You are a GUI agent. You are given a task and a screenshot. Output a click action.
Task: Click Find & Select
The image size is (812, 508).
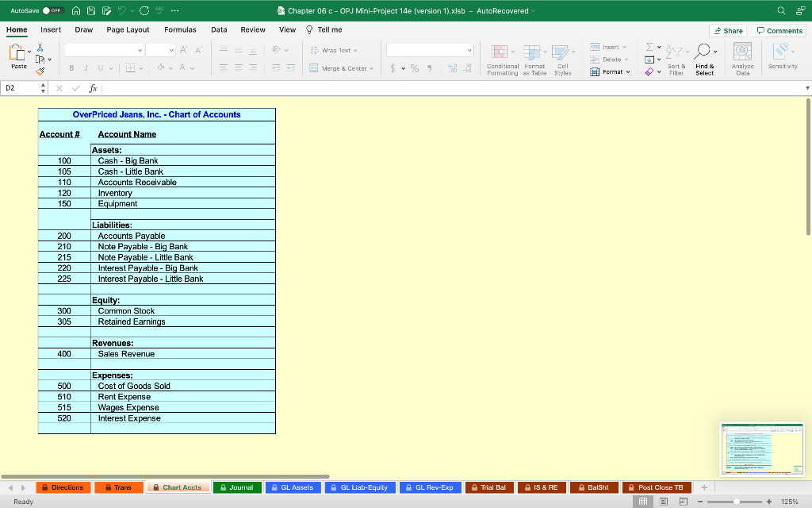704,59
